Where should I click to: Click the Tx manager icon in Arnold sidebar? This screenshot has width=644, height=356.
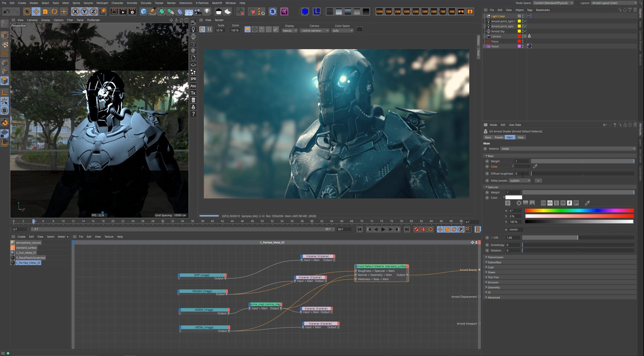[x=193, y=93]
